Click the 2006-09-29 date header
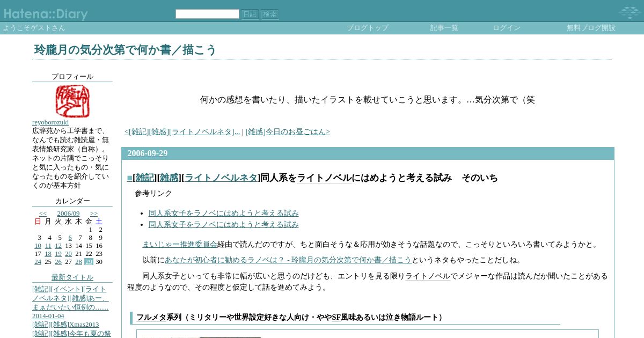 pos(148,153)
